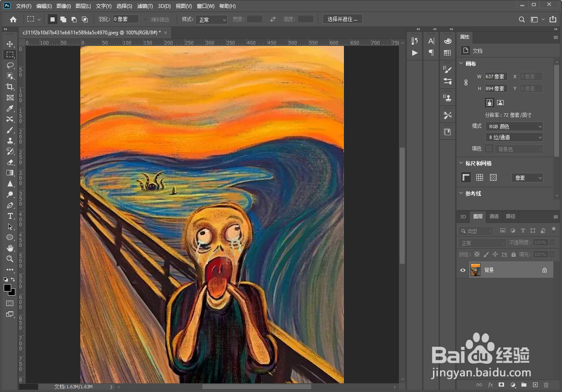
Task: Select the Pen tool
Action: click(x=10, y=205)
